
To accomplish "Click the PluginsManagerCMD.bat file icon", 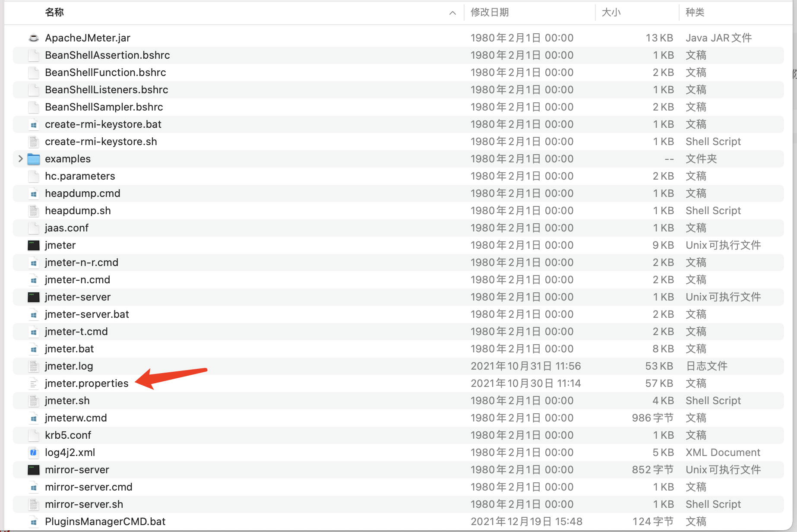I will coord(34,522).
